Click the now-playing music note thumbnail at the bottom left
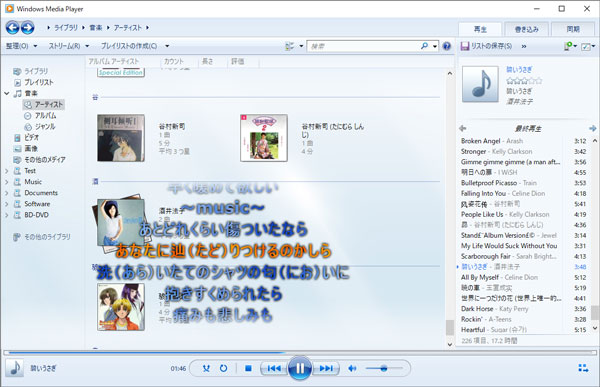The height and width of the screenshot is (387, 600). pyautogui.click(x=15, y=368)
